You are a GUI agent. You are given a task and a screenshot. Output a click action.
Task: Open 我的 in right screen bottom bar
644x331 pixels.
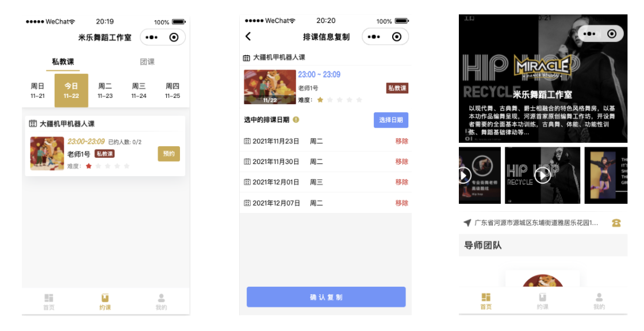point(599,301)
